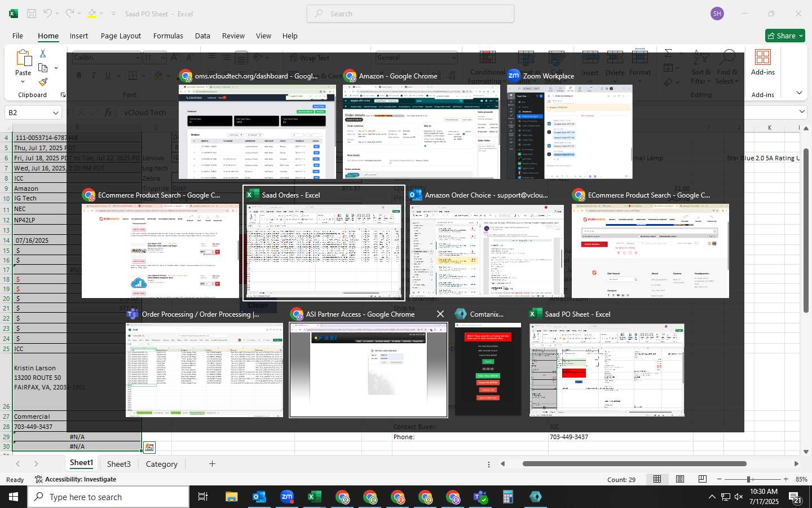Open Microsoft Teams from the taskbar

[480, 497]
